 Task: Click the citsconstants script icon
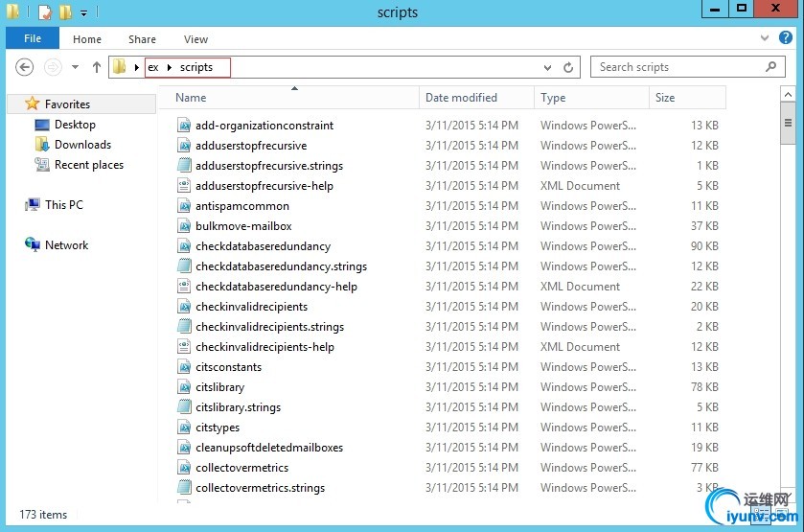184,367
